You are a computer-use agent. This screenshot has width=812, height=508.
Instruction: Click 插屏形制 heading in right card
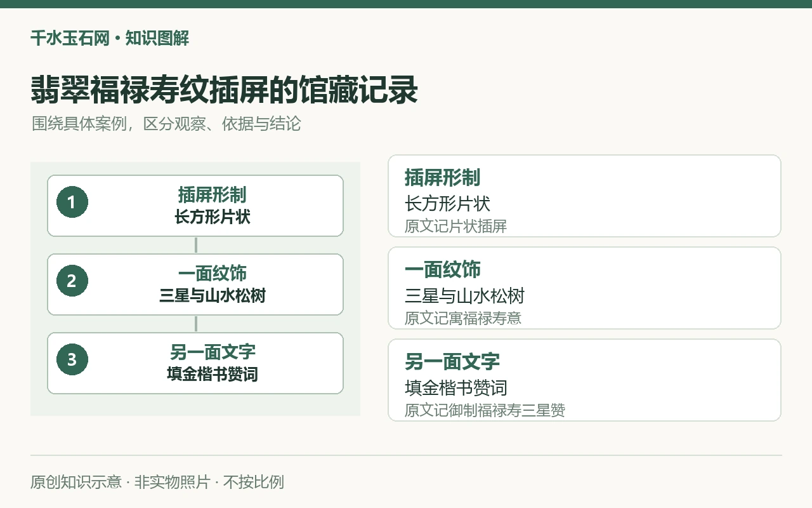pos(443,178)
